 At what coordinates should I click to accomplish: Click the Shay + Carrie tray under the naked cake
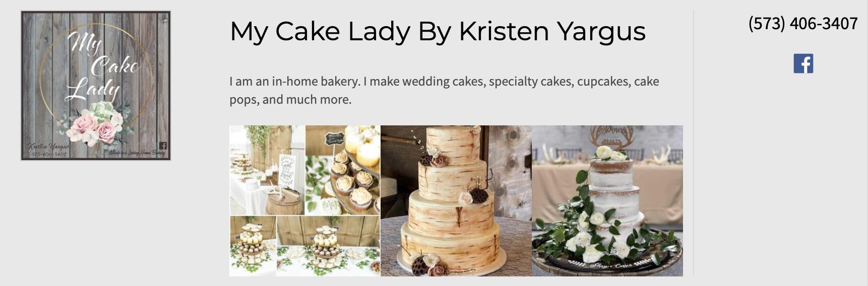pos(607,263)
